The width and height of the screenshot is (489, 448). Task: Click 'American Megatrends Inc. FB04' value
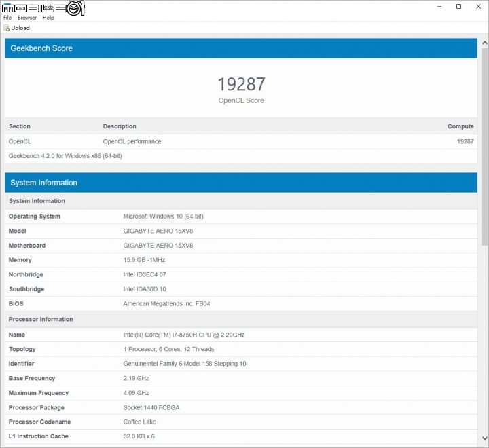click(166, 304)
